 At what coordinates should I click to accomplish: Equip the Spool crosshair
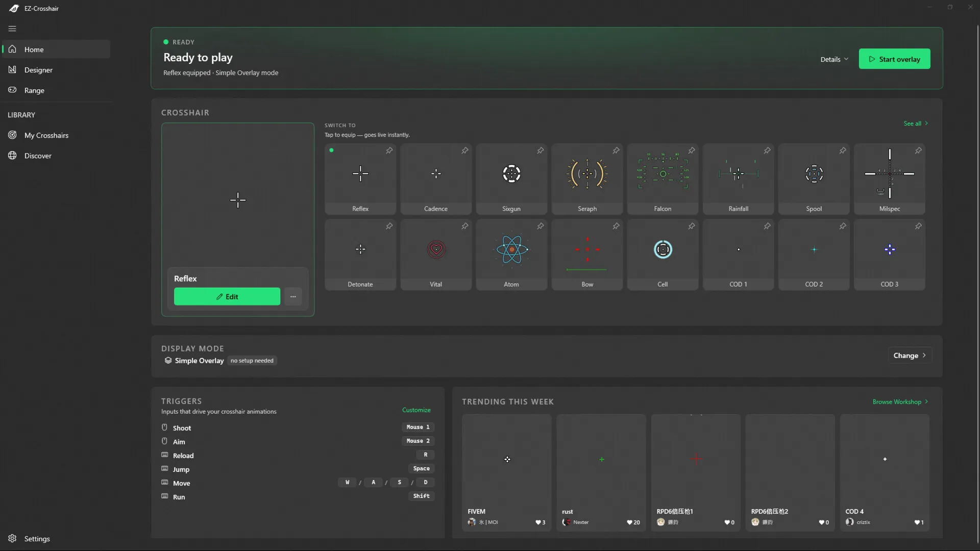click(814, 179)
